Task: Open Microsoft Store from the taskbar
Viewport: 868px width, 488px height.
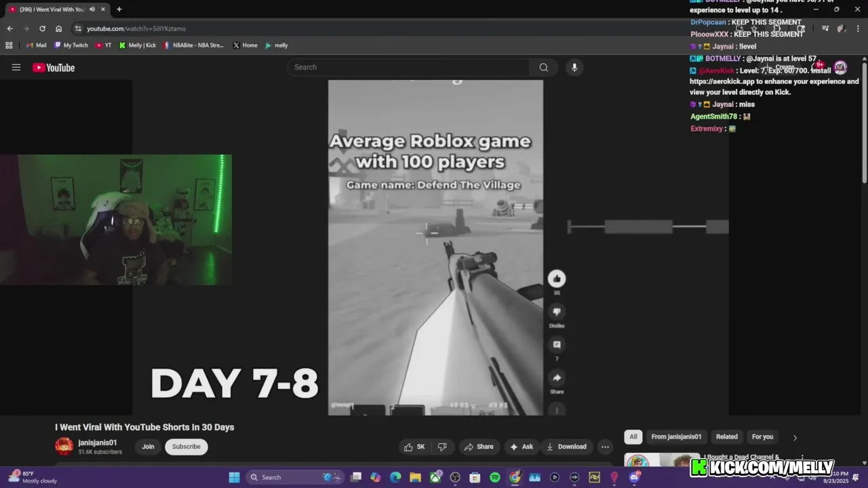Action: coord(475,477)
